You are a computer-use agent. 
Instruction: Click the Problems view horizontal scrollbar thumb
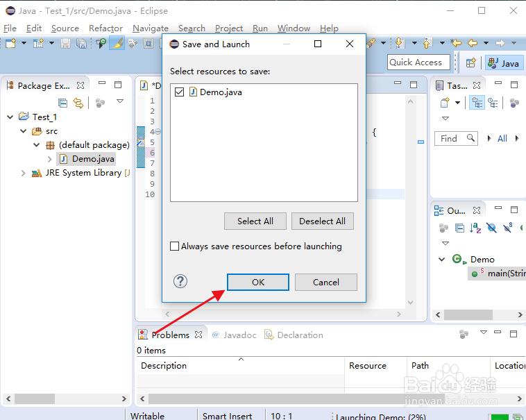coord(297,399)
